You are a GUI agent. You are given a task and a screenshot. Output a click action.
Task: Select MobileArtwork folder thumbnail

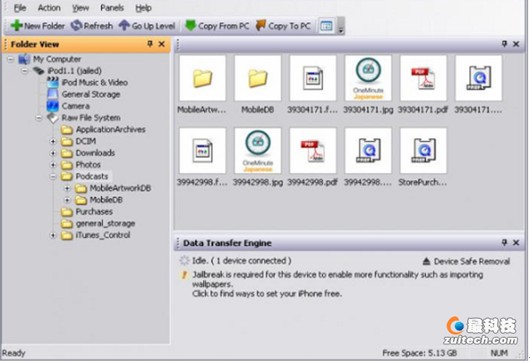coord(202,78)
